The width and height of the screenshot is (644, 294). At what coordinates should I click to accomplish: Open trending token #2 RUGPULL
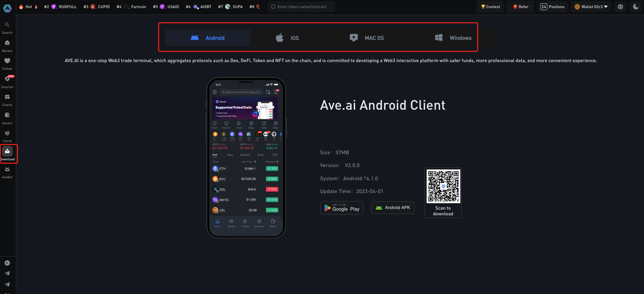(61, 7)
